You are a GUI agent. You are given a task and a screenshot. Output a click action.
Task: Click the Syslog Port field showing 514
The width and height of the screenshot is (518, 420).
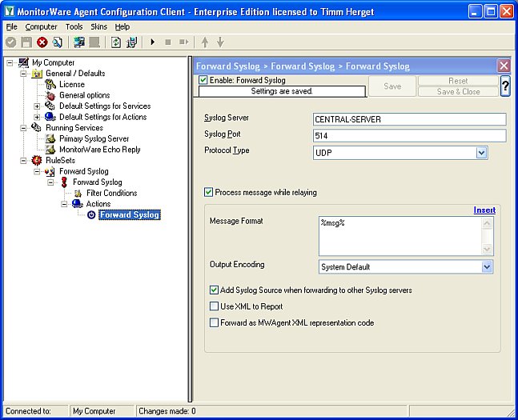click(409, 136)
